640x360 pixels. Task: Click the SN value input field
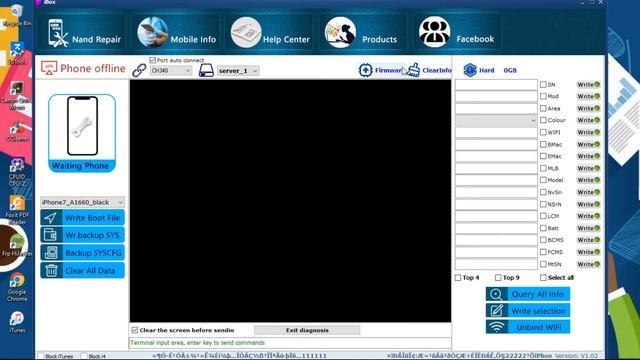[496, 84]
